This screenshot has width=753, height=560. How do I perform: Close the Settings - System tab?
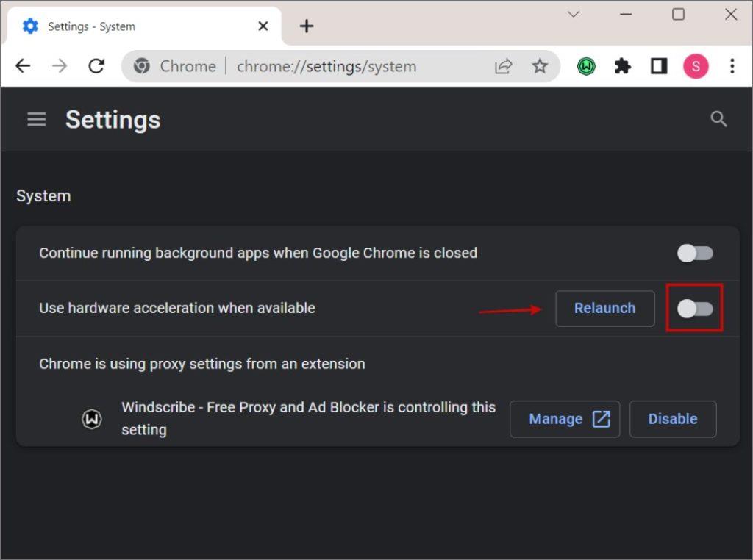[263, 26]
